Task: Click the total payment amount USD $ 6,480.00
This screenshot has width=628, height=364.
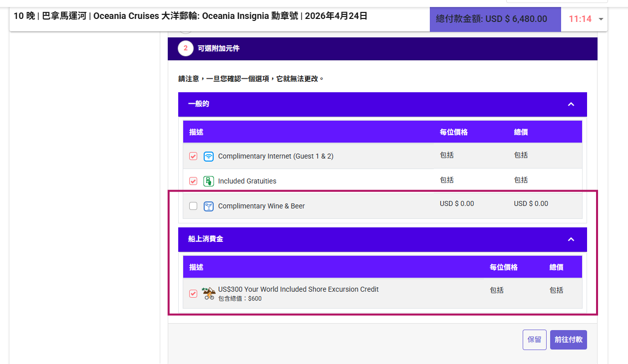Action: click(x=491, y=19)
